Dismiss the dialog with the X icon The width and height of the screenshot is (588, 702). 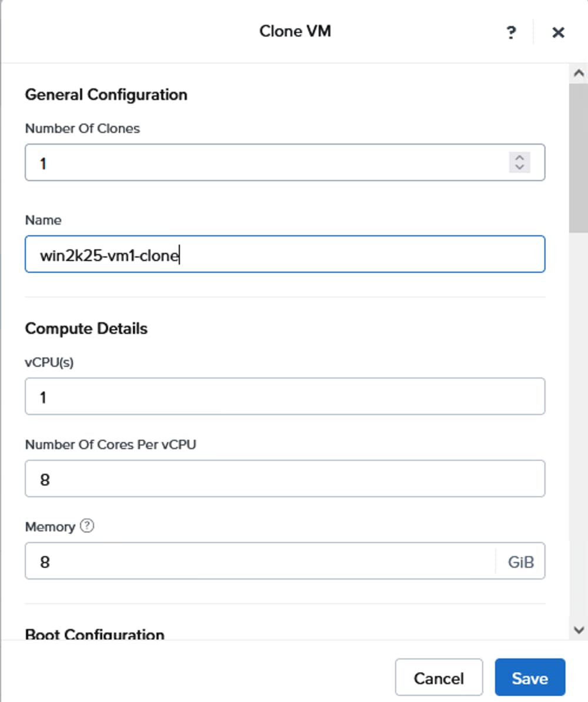point(557,32)
